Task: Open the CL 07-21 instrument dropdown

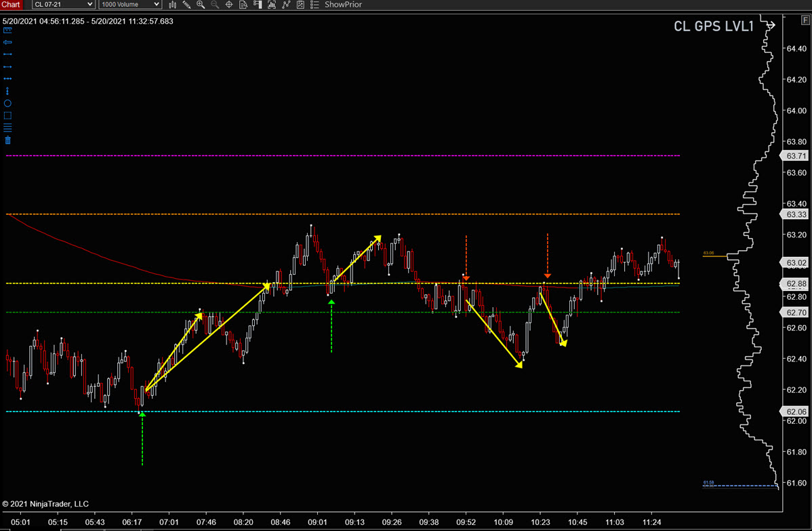Action: click(63, 5)
